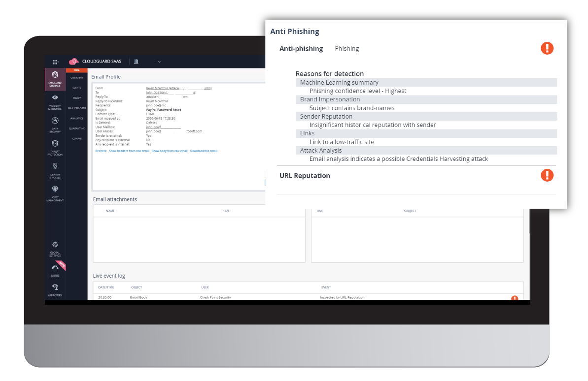The image size is (588, 381).
Task: Sort event log by EVENT column
Action: click(326, 287)
